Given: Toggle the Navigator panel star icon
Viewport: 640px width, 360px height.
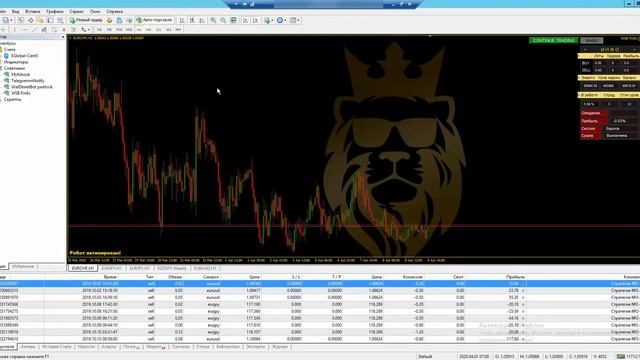Looking at the screenshot, I should click(40, 20).
